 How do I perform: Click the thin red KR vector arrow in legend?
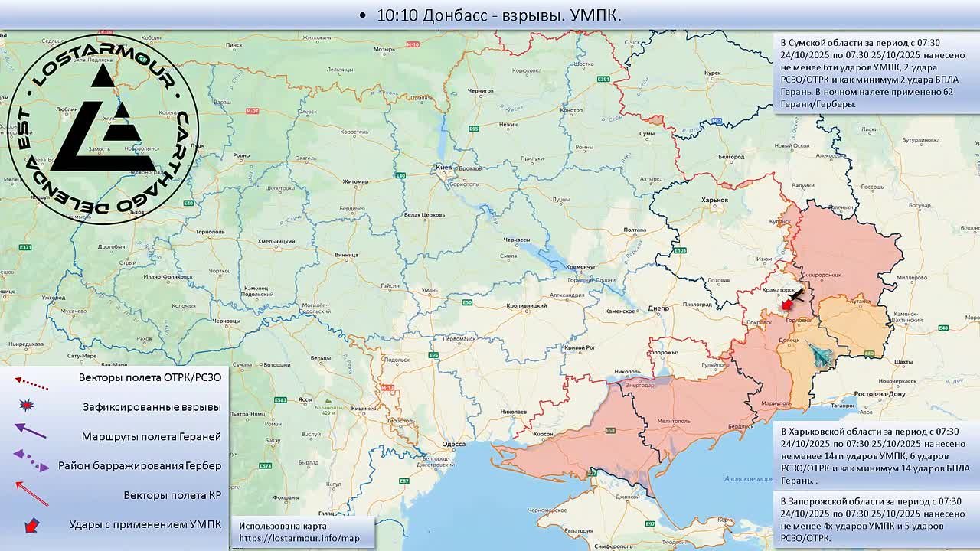click(31, 494)
